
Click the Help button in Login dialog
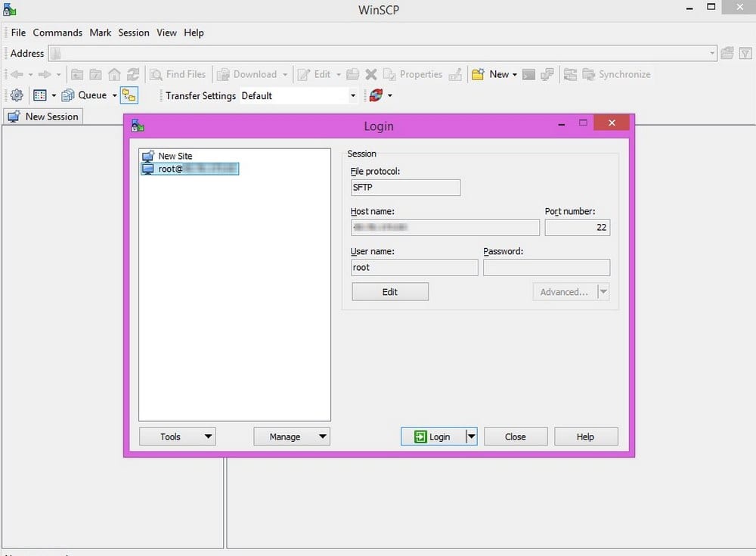(585, 436)
